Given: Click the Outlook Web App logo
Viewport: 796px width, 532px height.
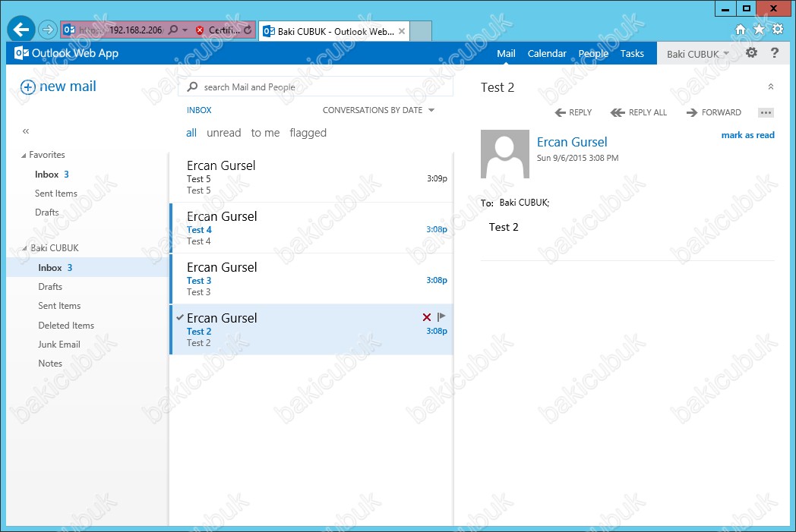Looking at the screenshot, I should pyautogui.click(x=67, y=52).
